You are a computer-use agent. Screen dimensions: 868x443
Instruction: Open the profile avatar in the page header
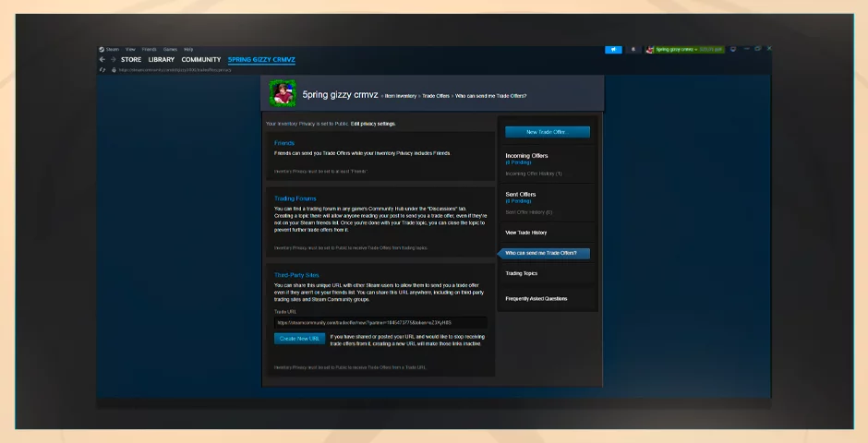pos(283,93)
